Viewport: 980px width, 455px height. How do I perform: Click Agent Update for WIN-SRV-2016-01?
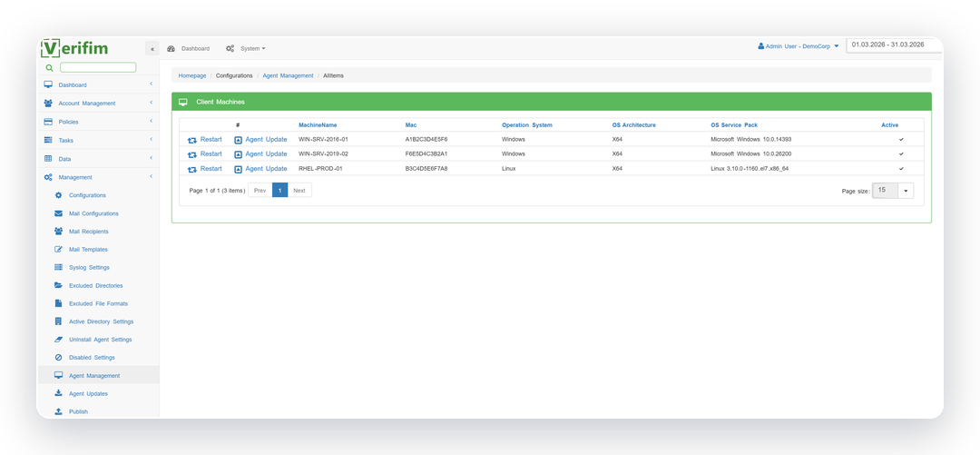(x=260, y=140)
